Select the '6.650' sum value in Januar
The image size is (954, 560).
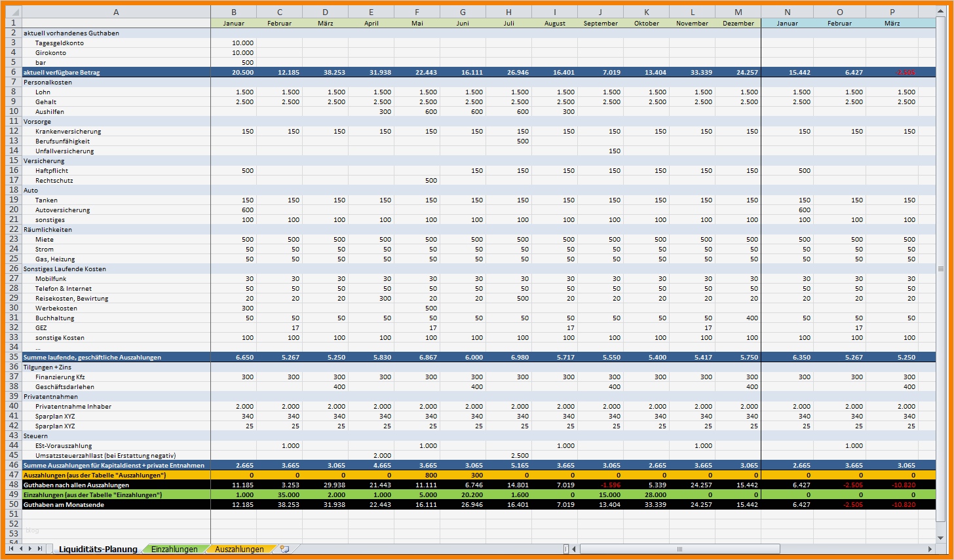click(233, 357)
